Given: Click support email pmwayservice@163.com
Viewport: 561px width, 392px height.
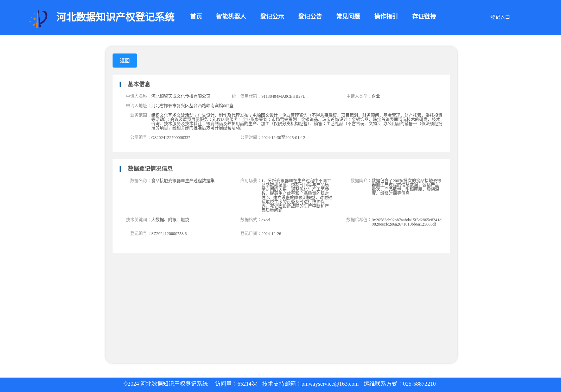Looking at the screenshot, I should click(330, 384).
